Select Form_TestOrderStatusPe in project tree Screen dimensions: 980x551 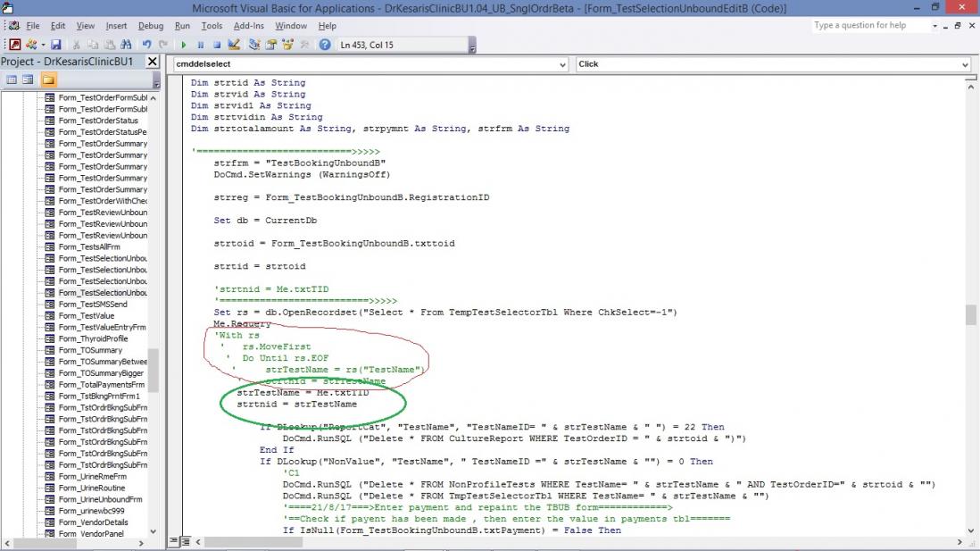[103, 132]
